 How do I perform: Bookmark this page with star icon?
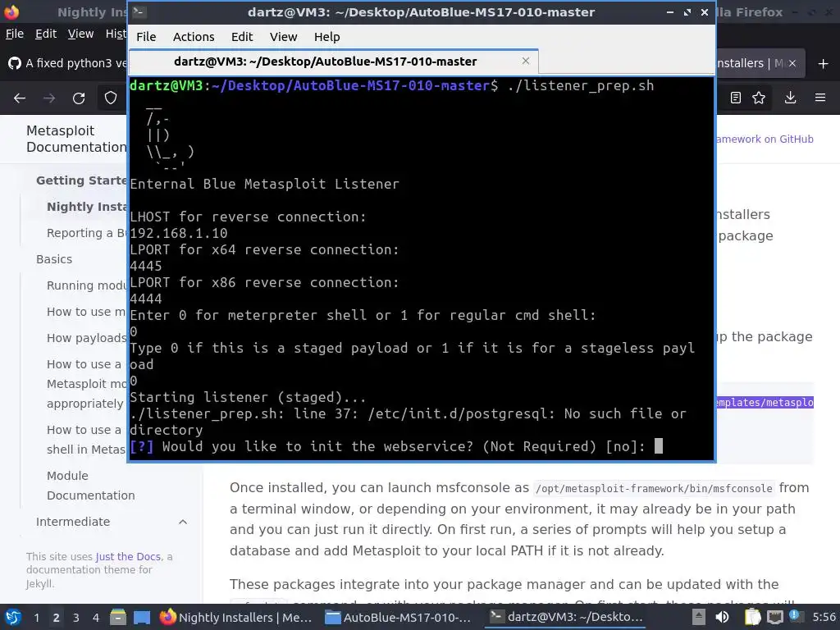tap(759, 98)
